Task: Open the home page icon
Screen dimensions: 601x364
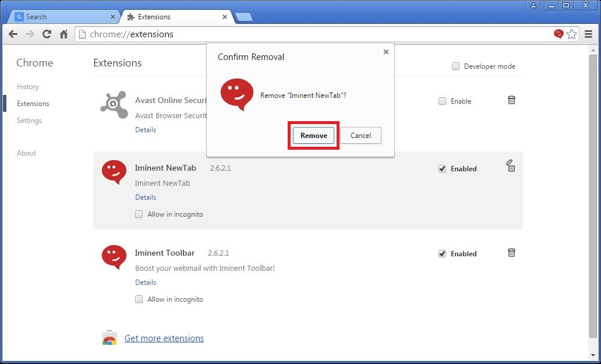Action: (63, 34)
